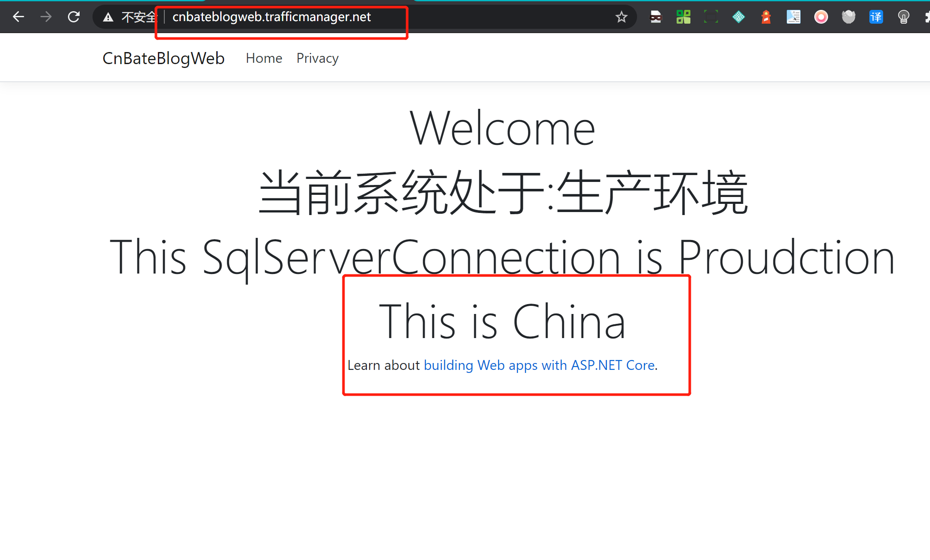Click the address bar URL cnbateblogweb.trafficmanager.net
The height and width of the screenshot is (560, 930).
[x=271, y=17]
